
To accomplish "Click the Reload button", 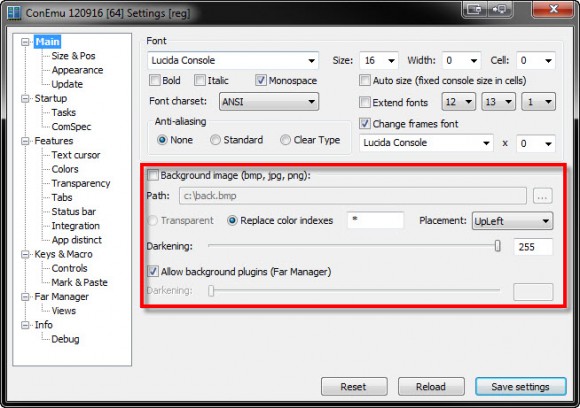I will (x=431, y=387).
